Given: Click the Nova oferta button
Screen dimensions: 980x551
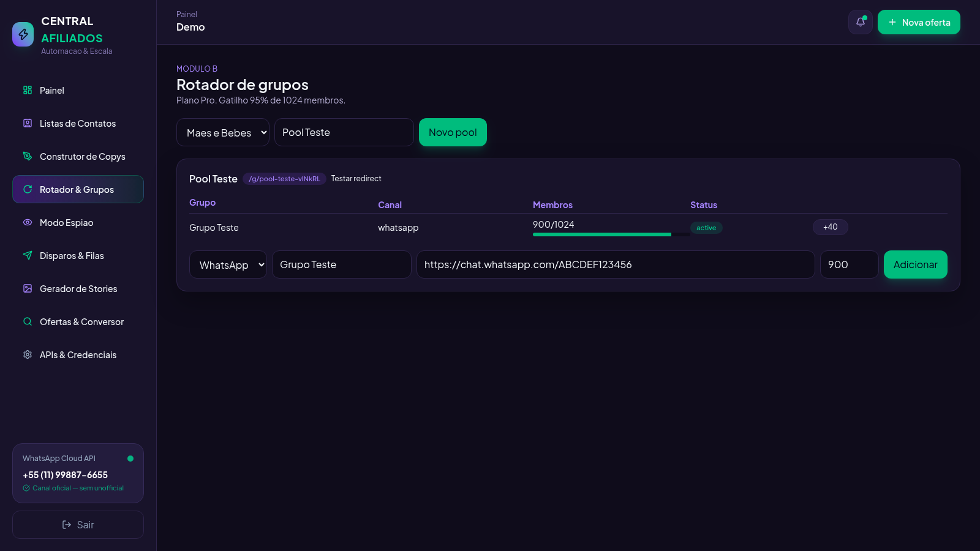Looking at the screenshot, I should pos(919,22).
